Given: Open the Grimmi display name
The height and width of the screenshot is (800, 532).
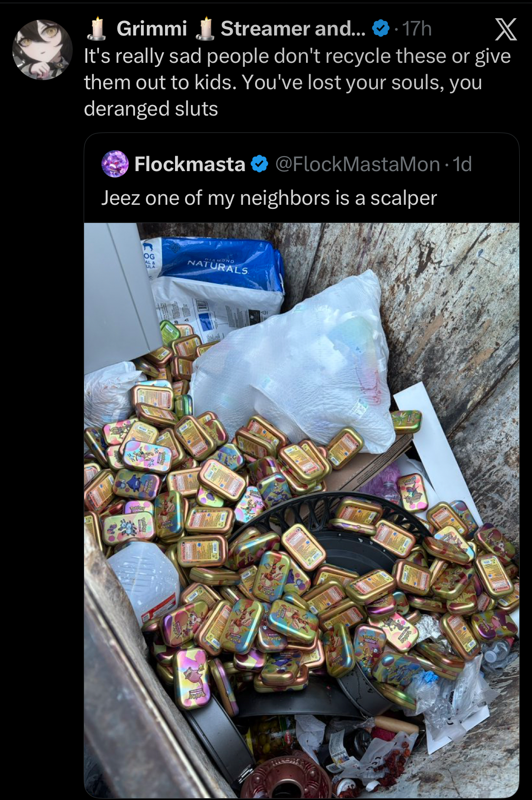Looking at the screenshot, I should pyautogui.click(x=152, y=29).
